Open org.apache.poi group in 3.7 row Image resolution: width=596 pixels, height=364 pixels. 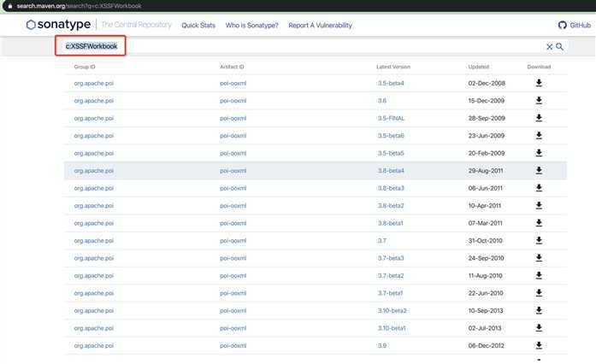[93, 240]
